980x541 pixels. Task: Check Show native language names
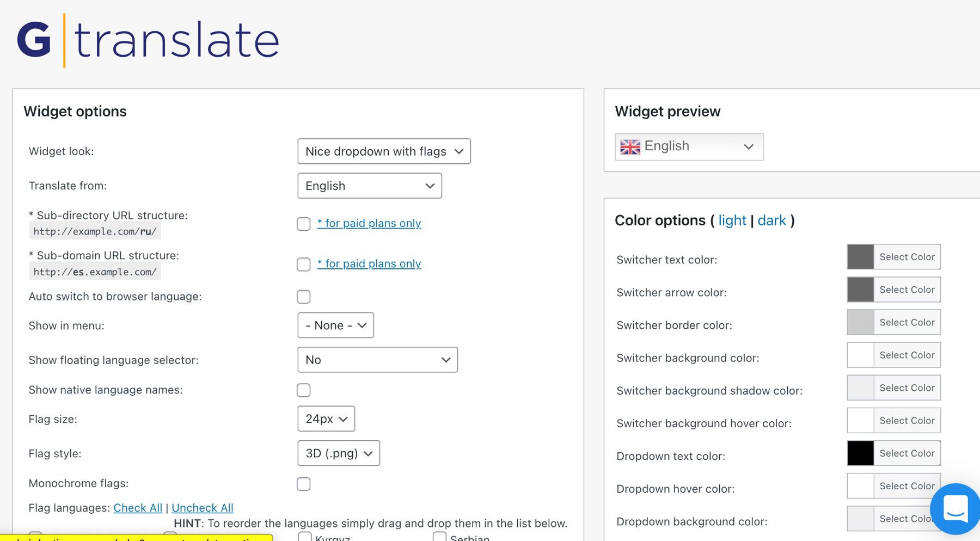303,390
